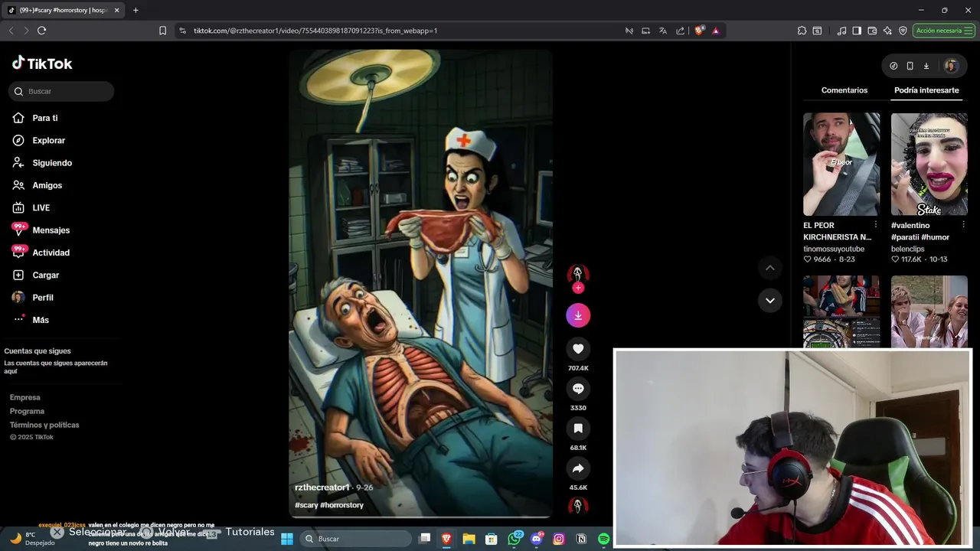Open Leo AI sparkle icon
The image size is (980, 551).
(x=887, y=31)
